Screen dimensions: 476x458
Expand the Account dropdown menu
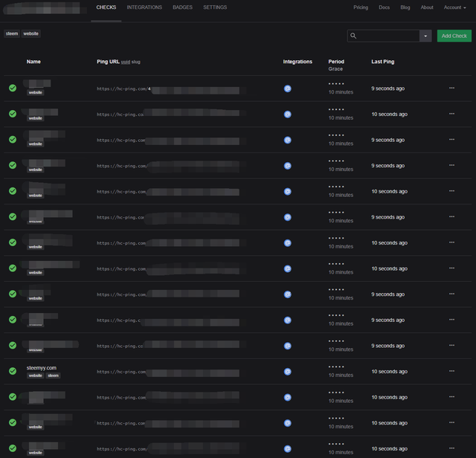[x=454, y=7]
